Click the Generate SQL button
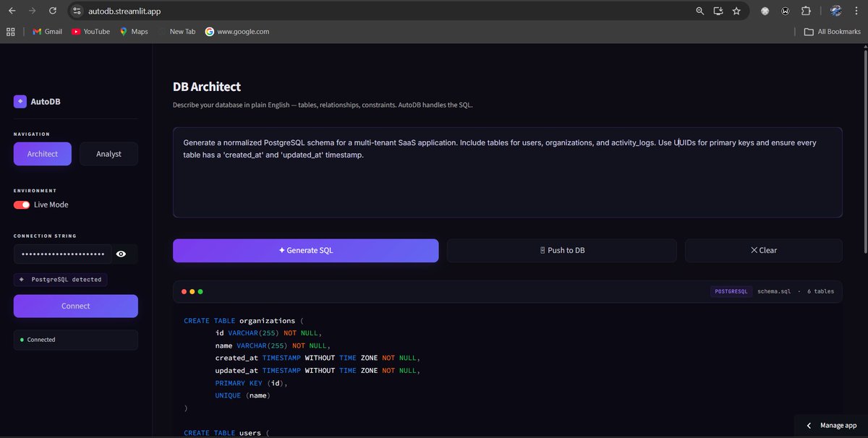 tap(305, 250)
